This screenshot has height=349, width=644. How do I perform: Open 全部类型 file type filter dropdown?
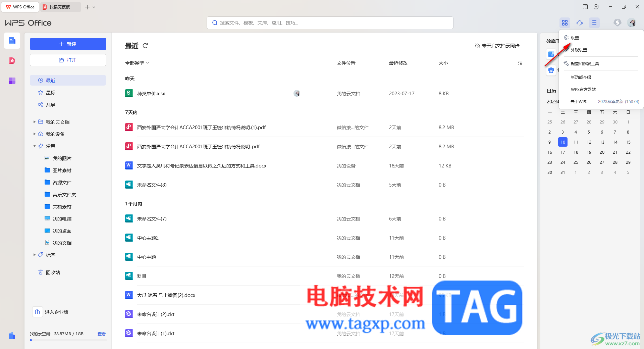137,63
